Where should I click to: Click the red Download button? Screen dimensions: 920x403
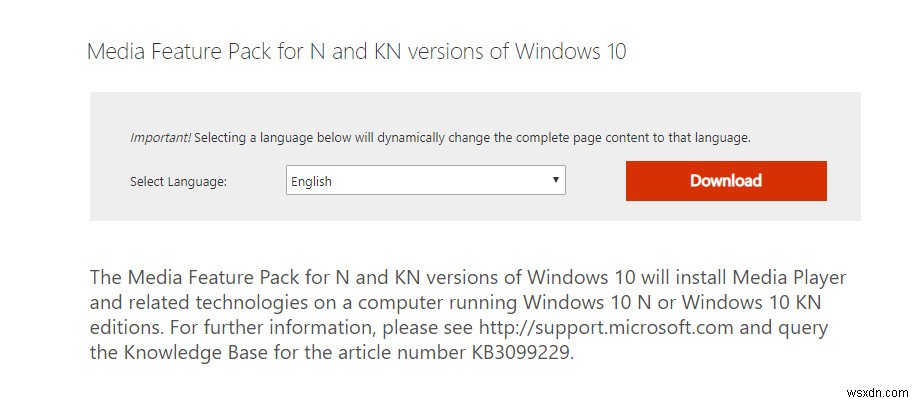(x=726, y=181)
